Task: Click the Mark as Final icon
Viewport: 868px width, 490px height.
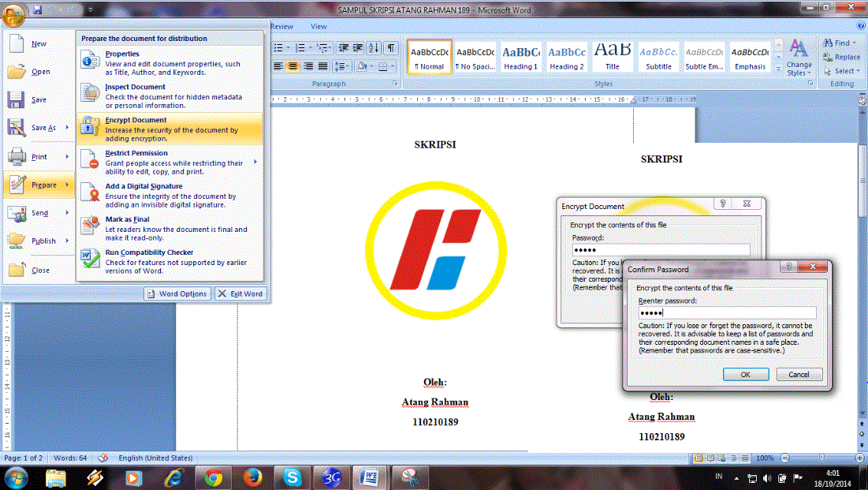Action: [90, 225]
